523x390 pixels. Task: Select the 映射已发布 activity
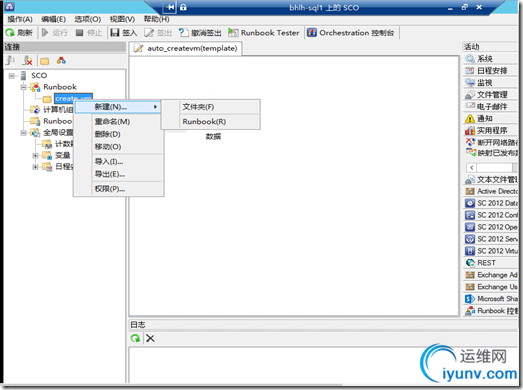point(492,153)
